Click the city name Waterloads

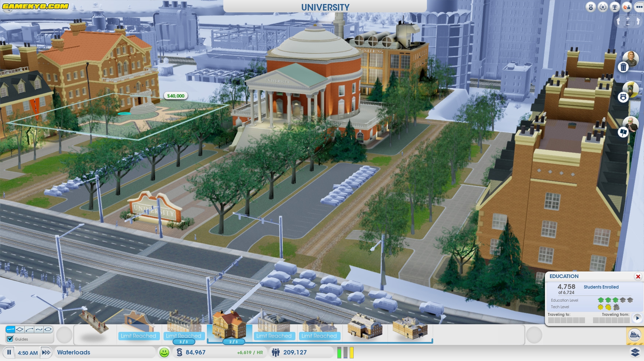pyautogui.click(x=74, y=352)
